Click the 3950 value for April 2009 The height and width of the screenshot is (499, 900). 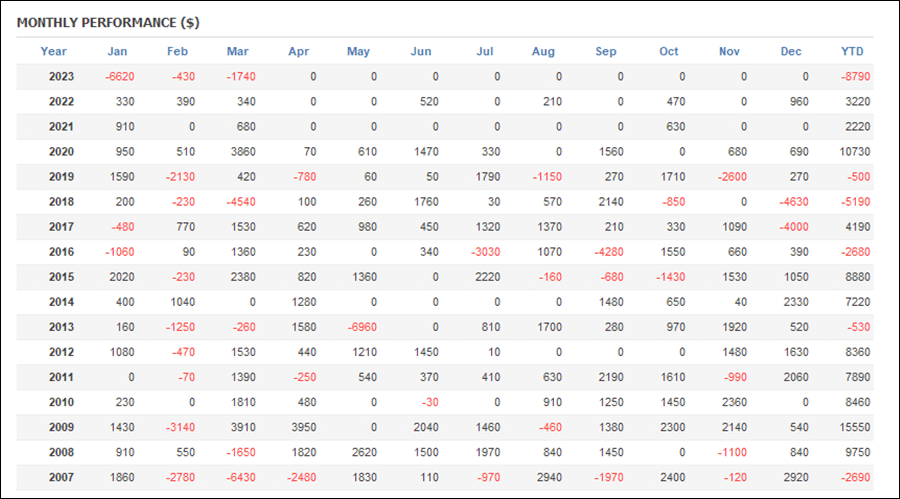tap(304, 427)
